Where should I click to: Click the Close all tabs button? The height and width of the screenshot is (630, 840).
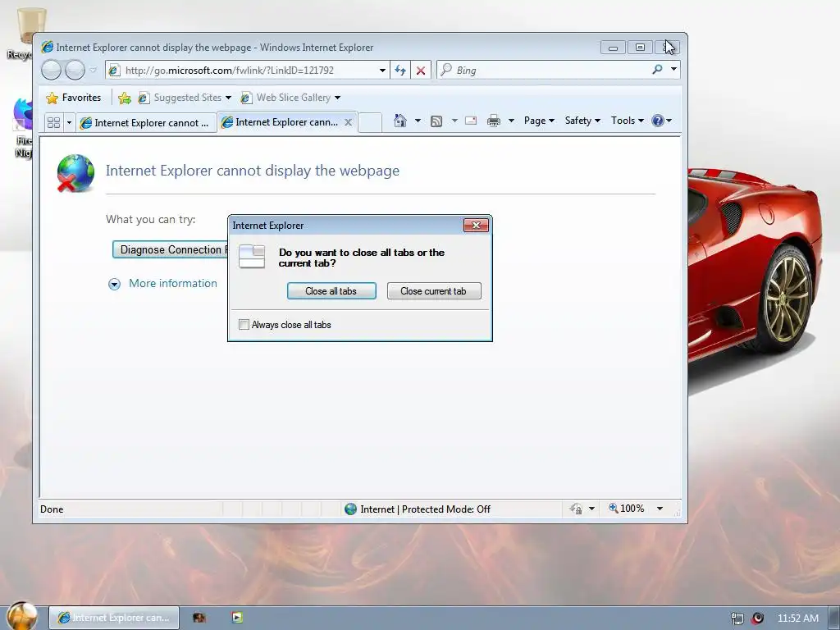coord(331,291)
